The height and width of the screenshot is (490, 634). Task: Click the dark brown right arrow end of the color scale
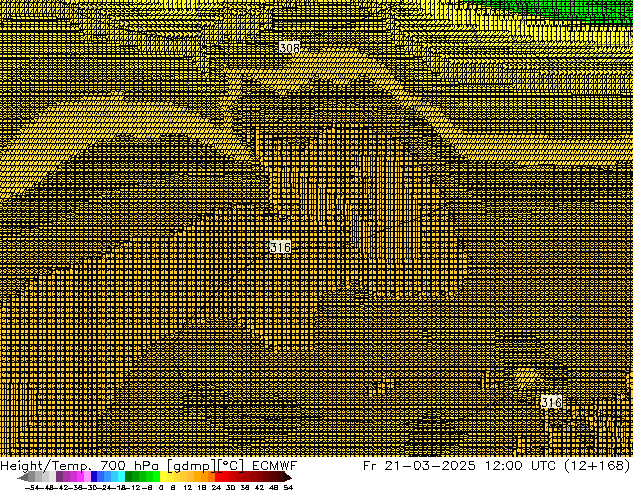[288, 478]
